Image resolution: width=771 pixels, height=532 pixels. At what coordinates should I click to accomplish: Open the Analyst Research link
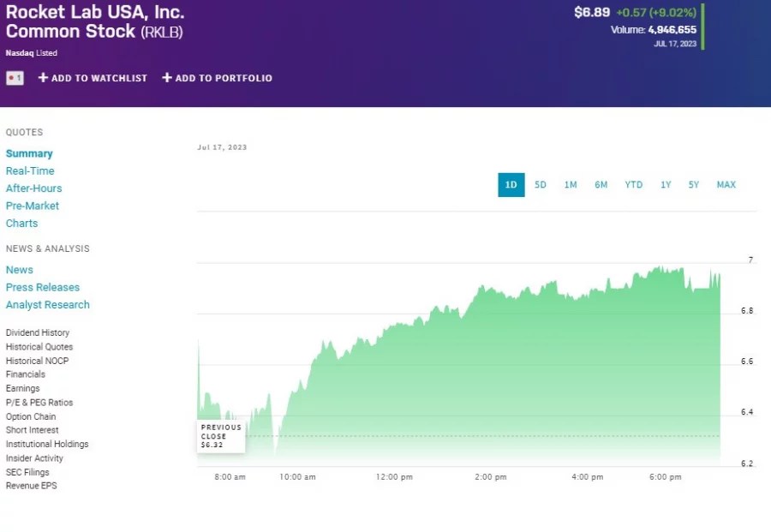pos(48,305)
